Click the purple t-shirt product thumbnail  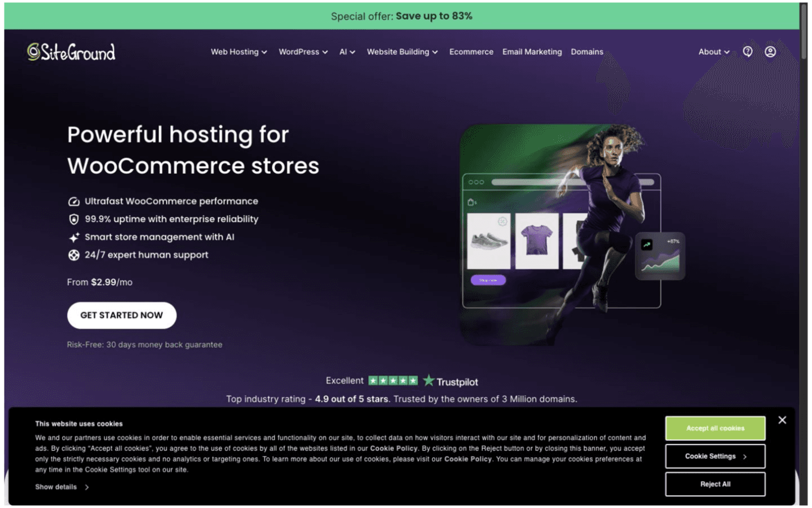(537, 241)
